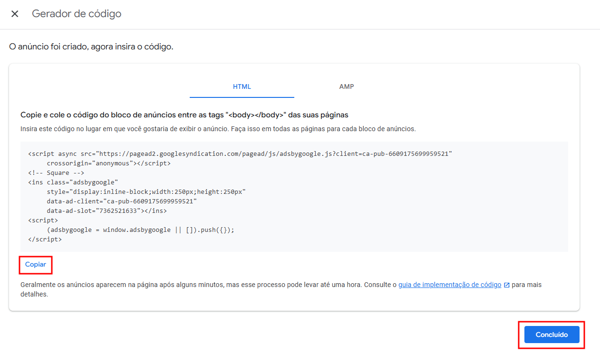Click 'O anúncio foi criado' message
The height and width of the screenshot is (364, 600).
pyautogui.click(x=91, y=47)
